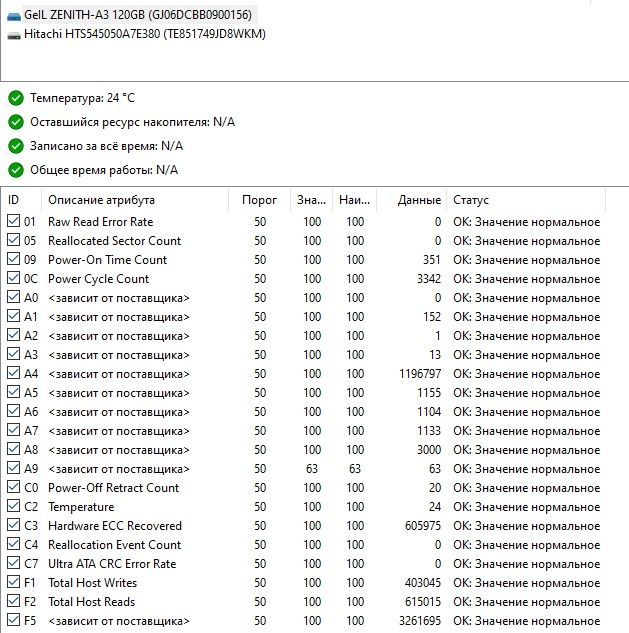Select the Raw Read Error Rate row text
Image resolution: width=629 pixels, height=633 pixels.
tap(101, 222)
